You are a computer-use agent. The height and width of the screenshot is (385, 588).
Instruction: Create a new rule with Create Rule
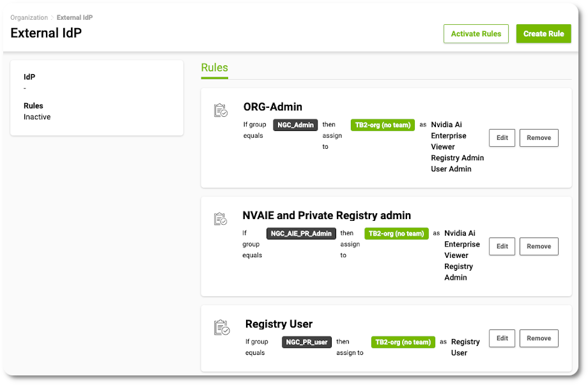[x=543, y=34]
